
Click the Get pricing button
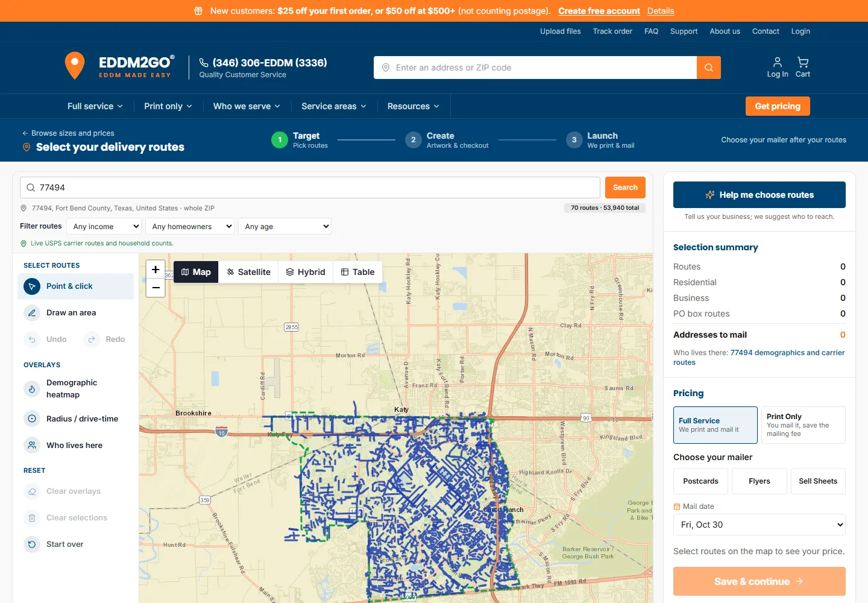778,106
